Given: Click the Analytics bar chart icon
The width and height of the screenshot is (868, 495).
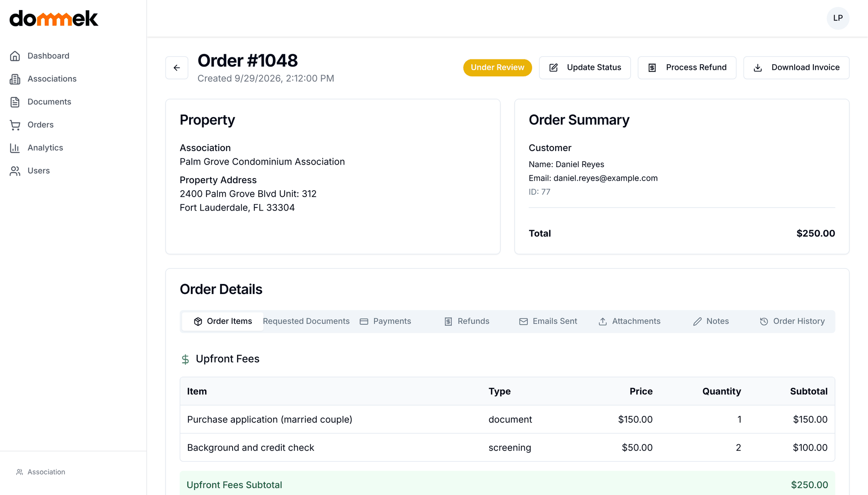Looking at the screenshot, I should tap(15, 148).
